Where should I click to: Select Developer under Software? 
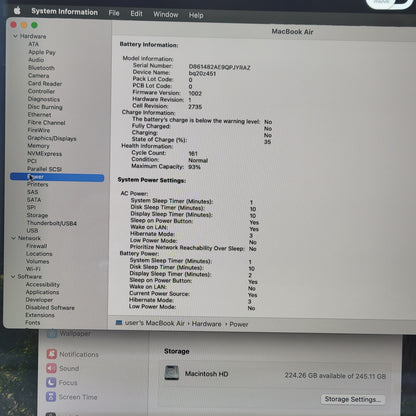(x=39, y=300)
